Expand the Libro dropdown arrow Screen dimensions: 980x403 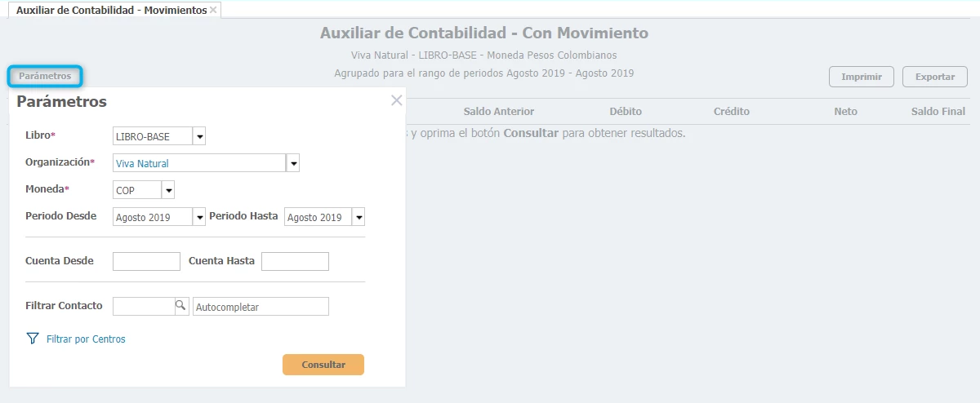click(x=199, y=136)
